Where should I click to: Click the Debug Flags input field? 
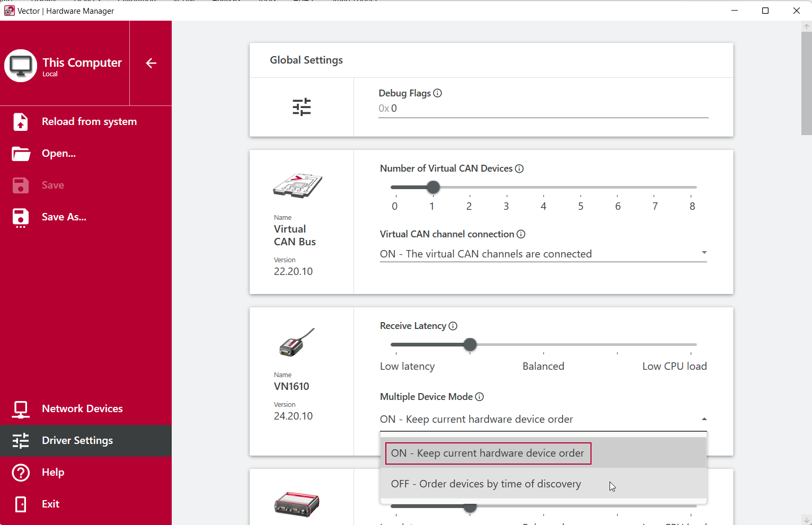pos(543,109)
